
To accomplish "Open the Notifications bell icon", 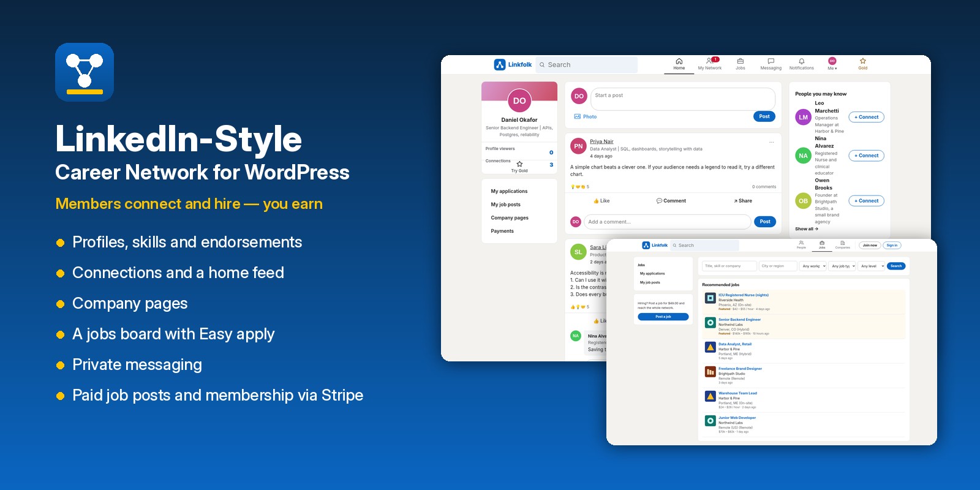I will [x=801, y=61].
